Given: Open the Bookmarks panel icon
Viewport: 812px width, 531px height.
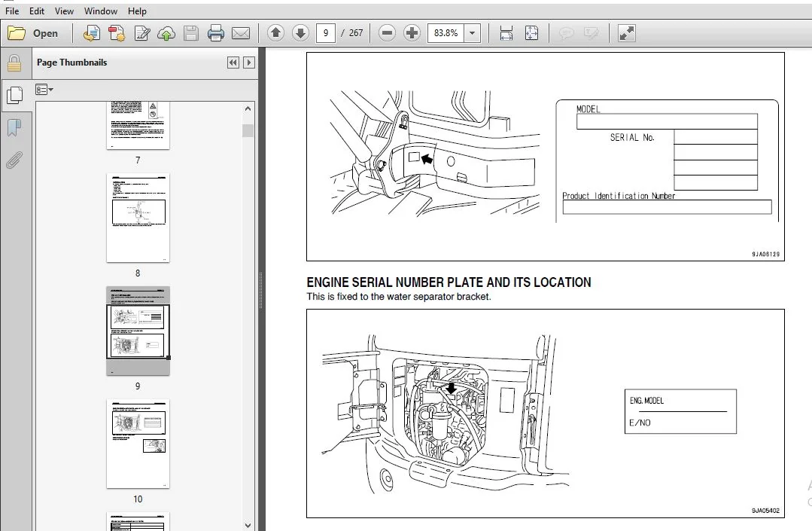Looking at the screenshot, I should 14,127.
